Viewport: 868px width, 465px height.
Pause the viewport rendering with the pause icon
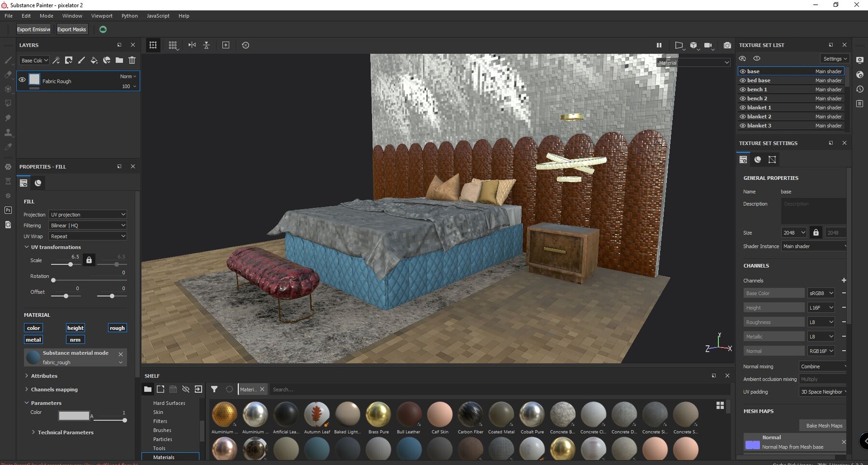(x=659, y=45)
